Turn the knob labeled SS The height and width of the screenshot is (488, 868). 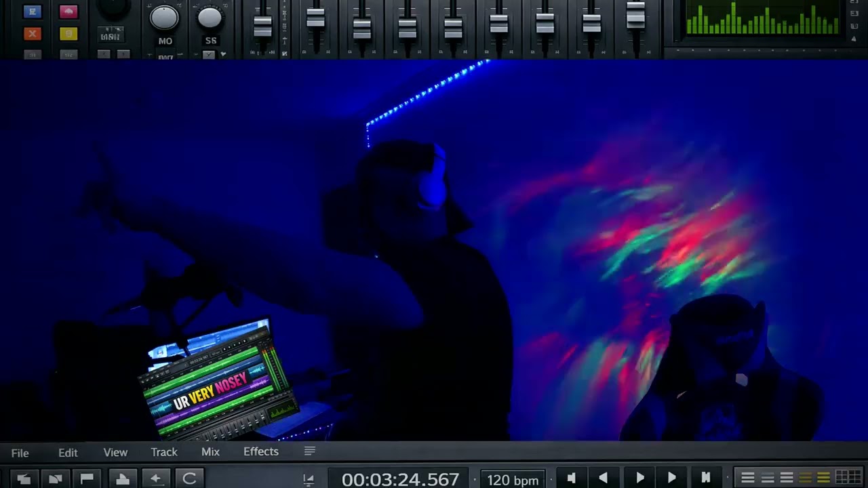click(x=210, y=18)
